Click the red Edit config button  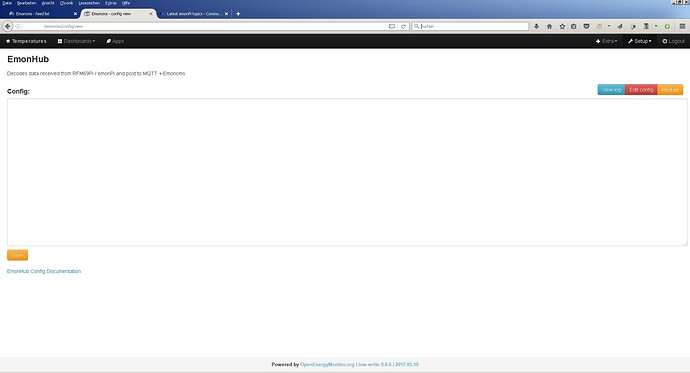(x=641, y=90)
